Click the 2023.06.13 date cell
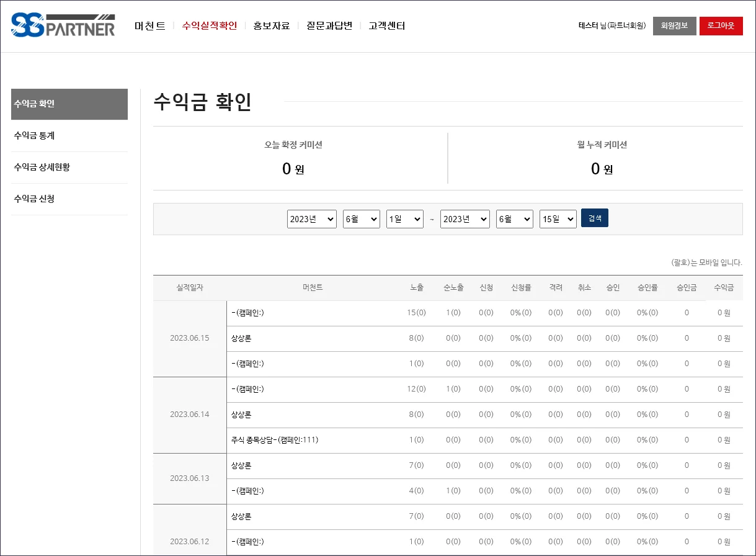This screenshot has width=756, height=556. [x=190, y=478]
